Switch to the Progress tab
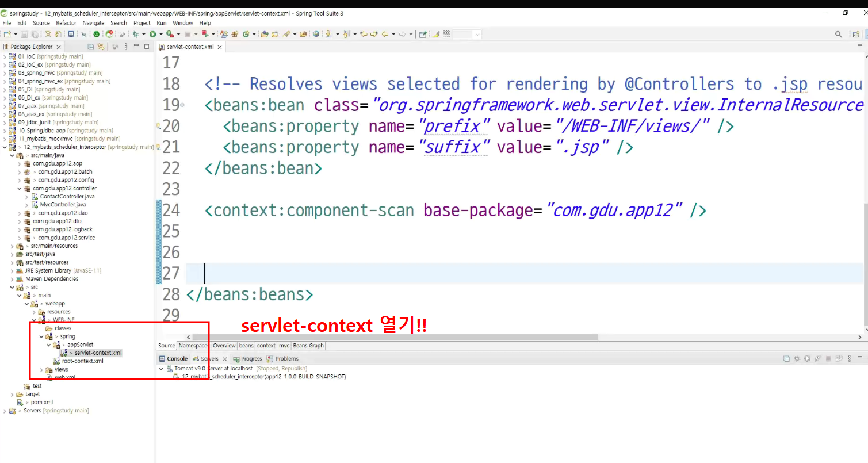The height and width of the screenshot is (463, 868). coord(248,358)
